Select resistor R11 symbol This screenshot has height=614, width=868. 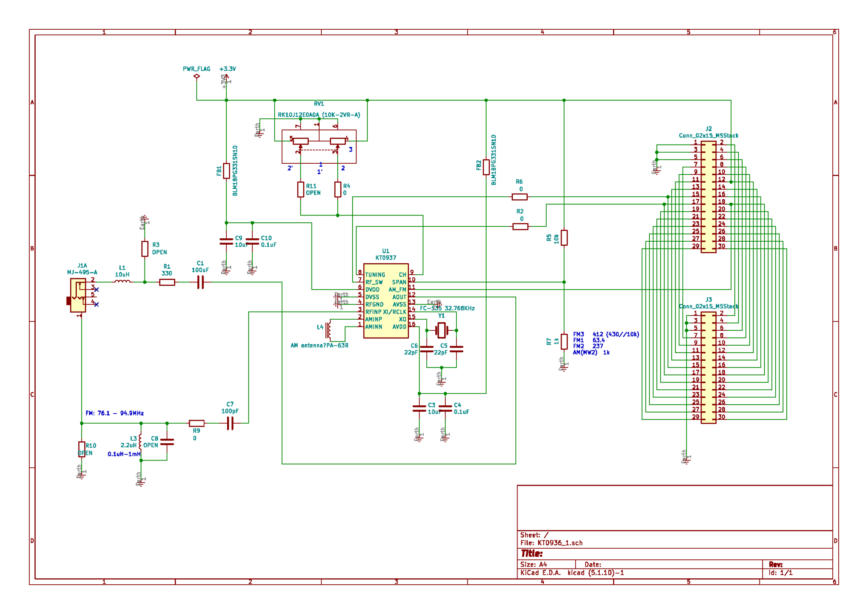(x=300, y=190)
